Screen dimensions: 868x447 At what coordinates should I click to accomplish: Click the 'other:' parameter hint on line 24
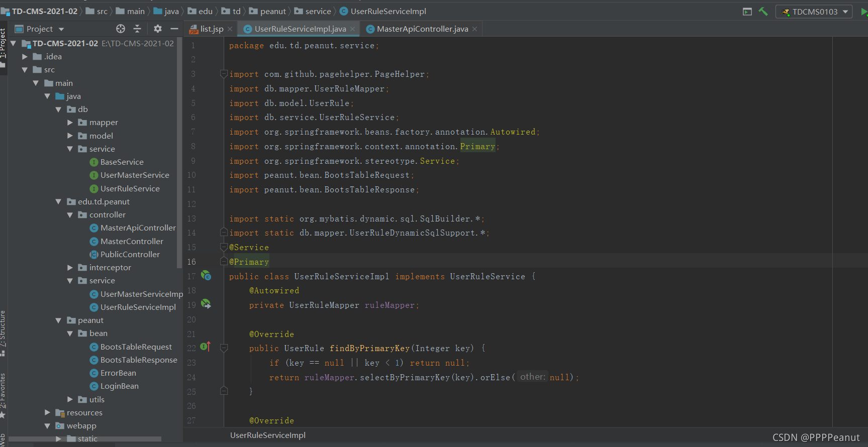pyautogui.click(x=532, y=377)
